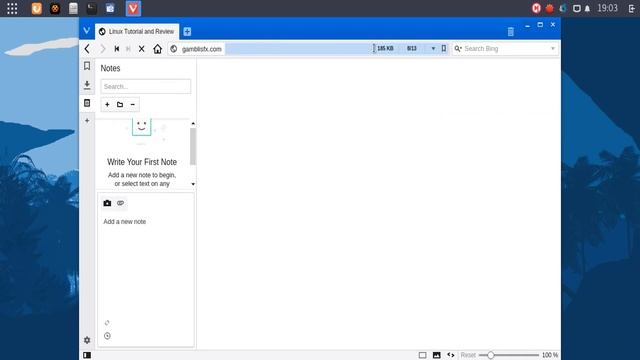Select the Vivaldi taskbar icon
This screenshot has height=360, width=640.
click(x=133, y=9)
